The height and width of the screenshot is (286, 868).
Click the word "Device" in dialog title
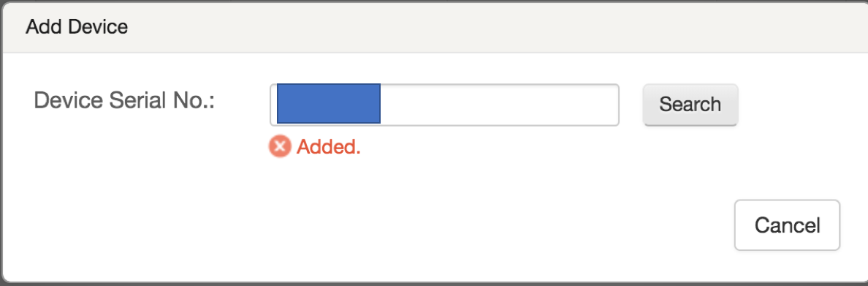pos(101,26)
